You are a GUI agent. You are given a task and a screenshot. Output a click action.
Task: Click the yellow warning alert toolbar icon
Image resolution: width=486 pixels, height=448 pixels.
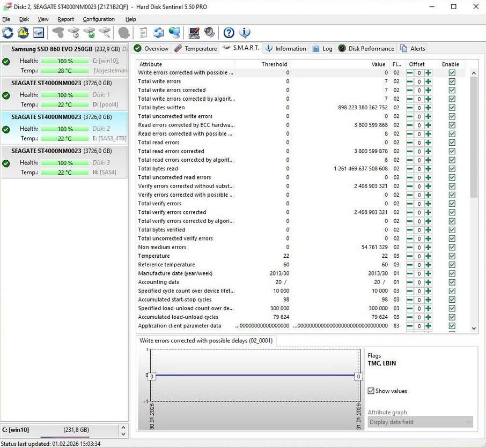(x=23, y=33)
